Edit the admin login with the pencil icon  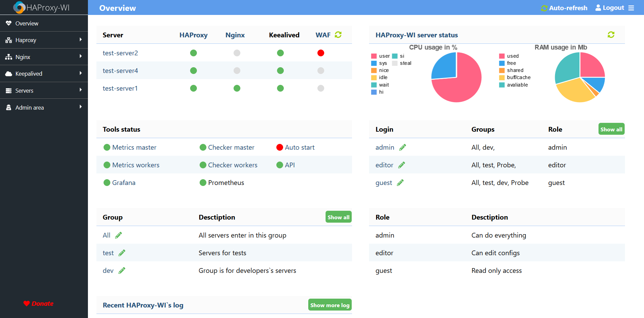tap(403, 147)
